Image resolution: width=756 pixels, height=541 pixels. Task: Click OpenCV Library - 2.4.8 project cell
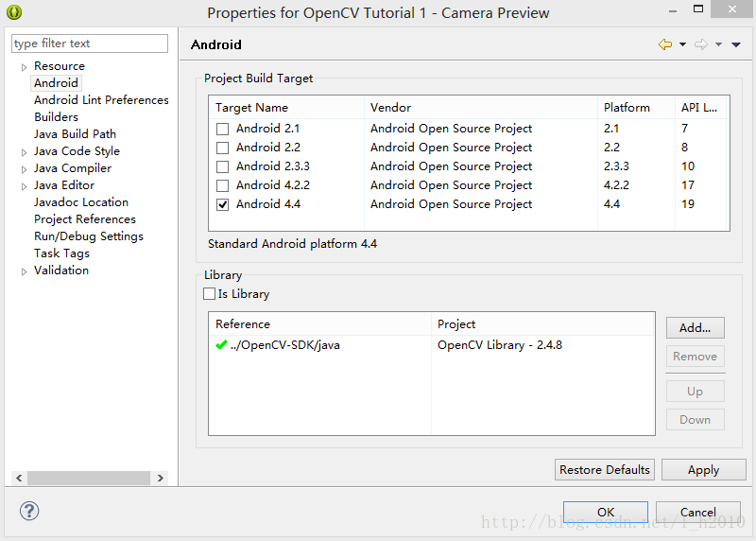(x=500, y=345)
